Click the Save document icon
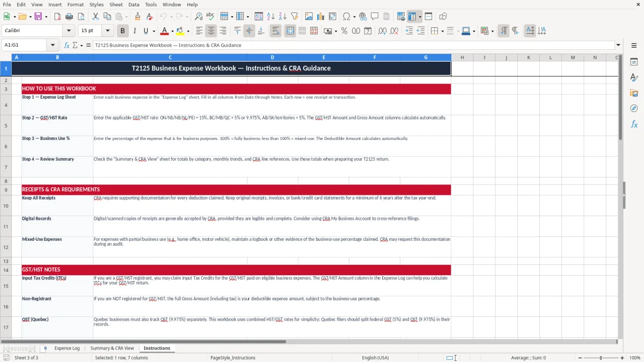This screenshot has width=644, height=362. pyautogui.click(x=38, y=17)
